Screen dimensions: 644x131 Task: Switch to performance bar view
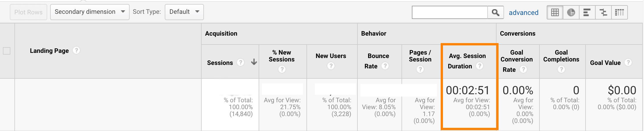587,13
